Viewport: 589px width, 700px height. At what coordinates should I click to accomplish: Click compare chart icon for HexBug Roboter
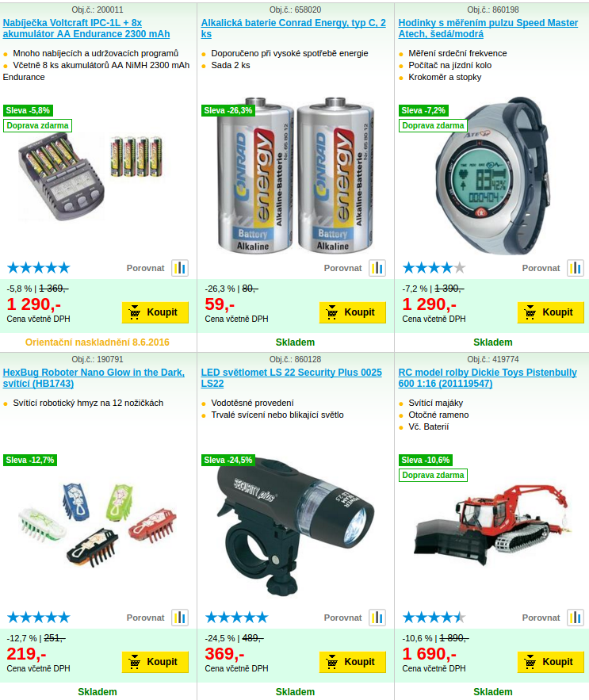point(180,618)
